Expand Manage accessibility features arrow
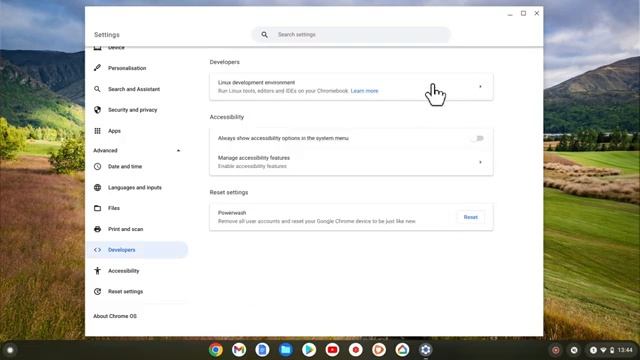 (480, 162)
